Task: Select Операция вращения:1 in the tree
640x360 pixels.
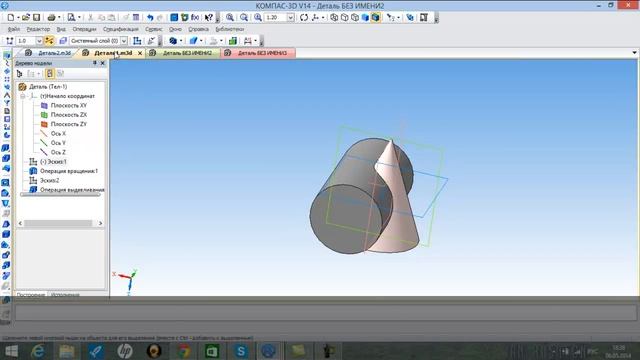Action: (69, 171)
